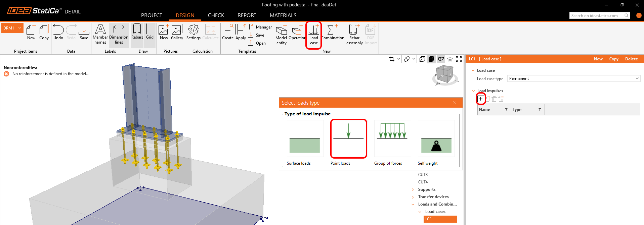Open the MATERIALS tab
The width and height of the screenshot is (644, 225).
coord(283,15)
